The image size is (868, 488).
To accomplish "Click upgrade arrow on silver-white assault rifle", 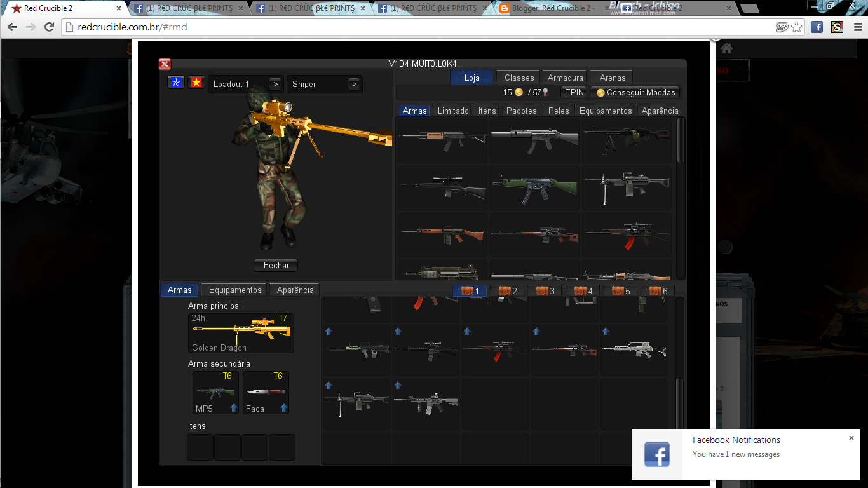I will tap(606, 331).
